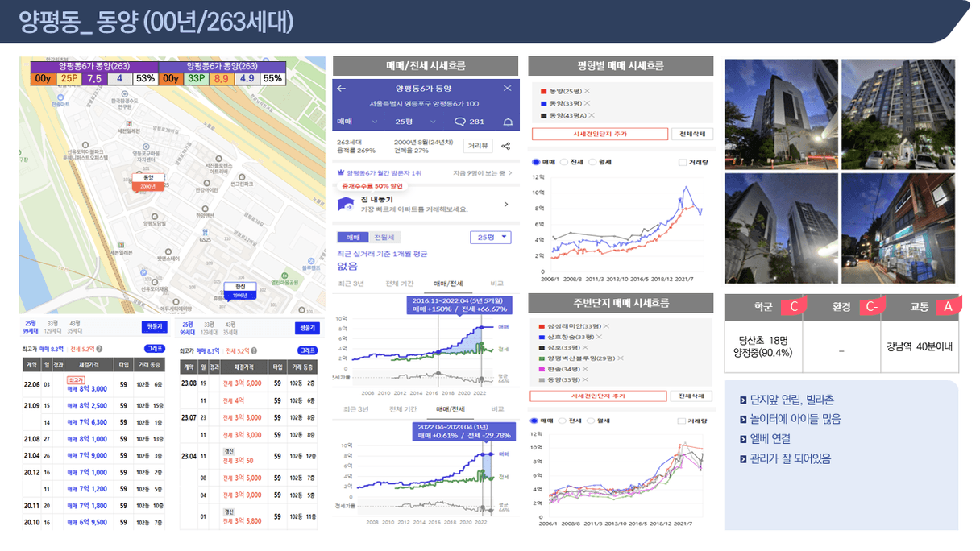Screen dimensions: 980x551
Task: Open the comments bubble icon showing 281
Action: 460,122
